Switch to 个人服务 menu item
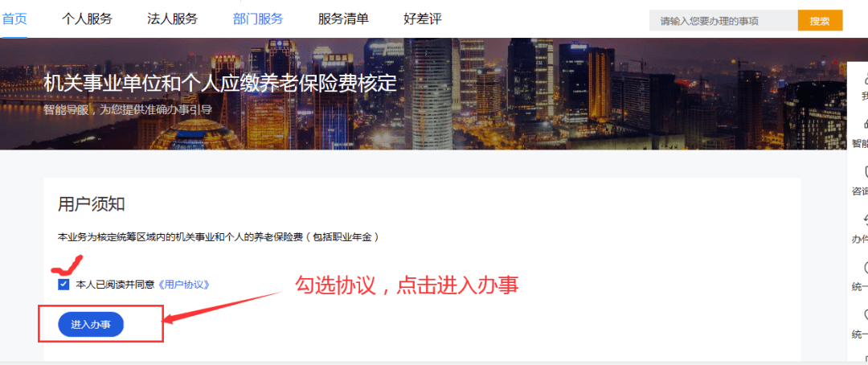 click(87, 18)
